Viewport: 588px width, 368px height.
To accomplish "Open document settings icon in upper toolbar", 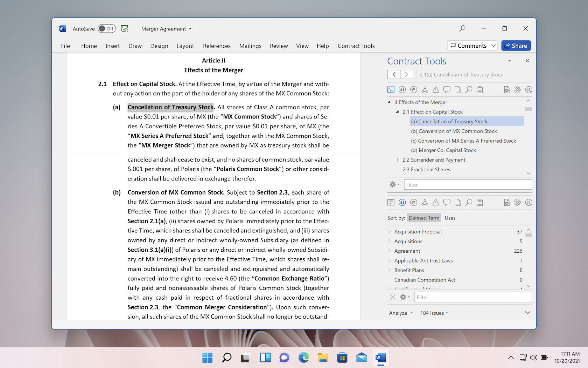I will (506, 90).
